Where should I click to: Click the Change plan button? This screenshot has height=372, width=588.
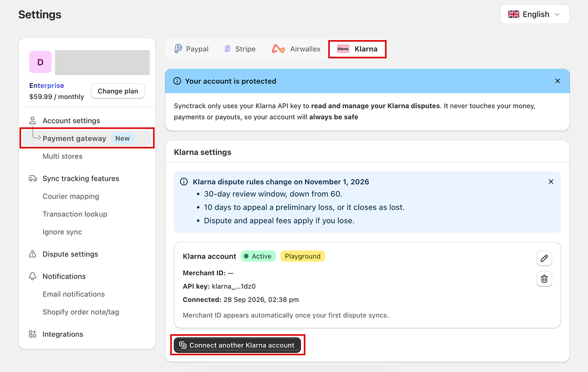click(118, 91)
